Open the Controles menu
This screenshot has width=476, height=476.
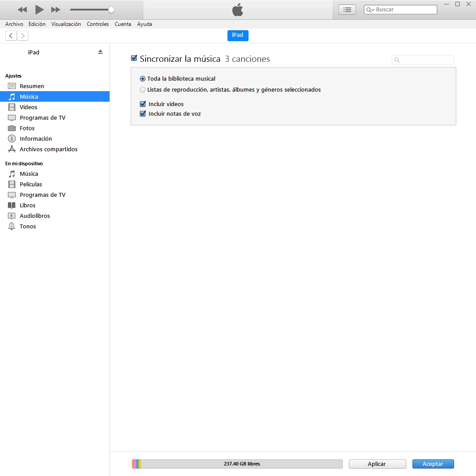pyautogui.click(x=97, y=24)
